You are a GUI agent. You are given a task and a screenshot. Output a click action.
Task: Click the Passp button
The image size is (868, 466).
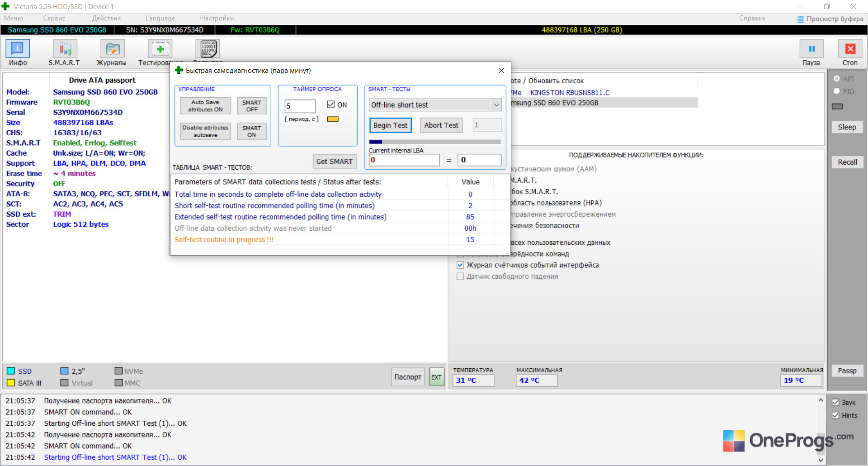click(847, 371)
